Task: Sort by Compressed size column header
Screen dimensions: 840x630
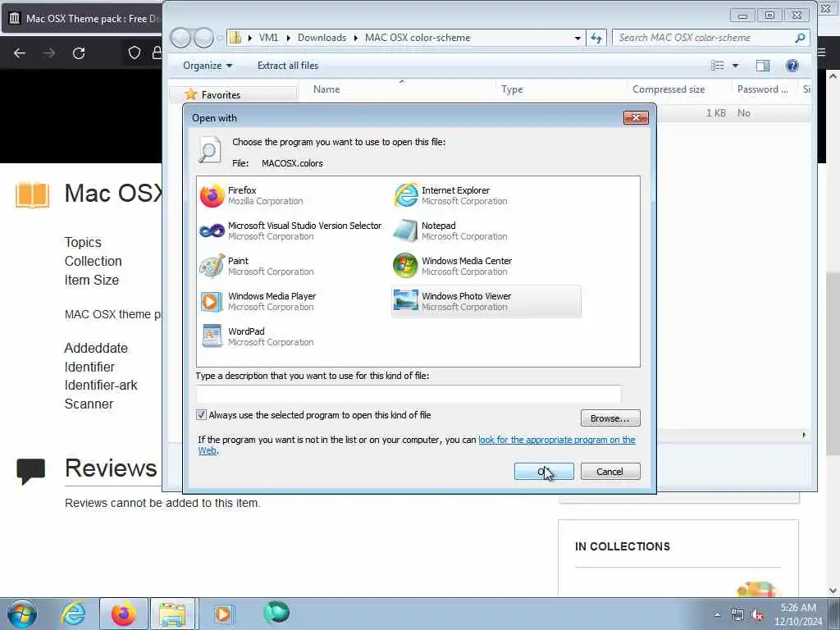Action: pos(678,89)
